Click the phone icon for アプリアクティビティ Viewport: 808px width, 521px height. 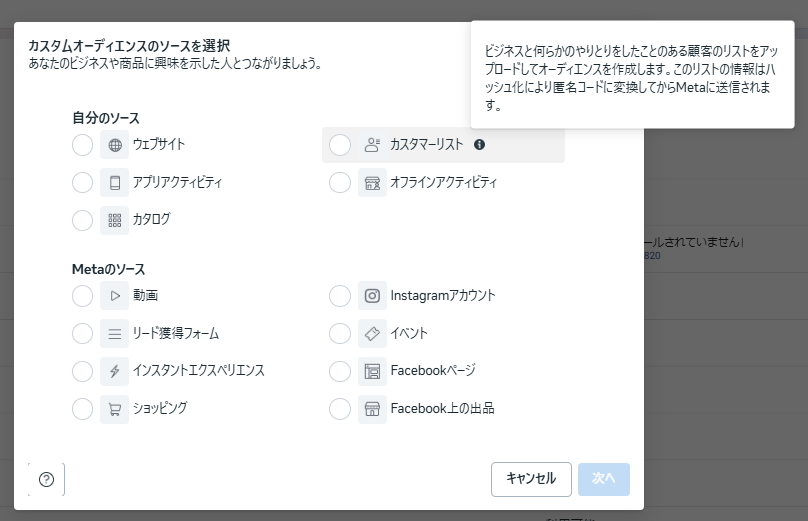[x=115, y=182]
